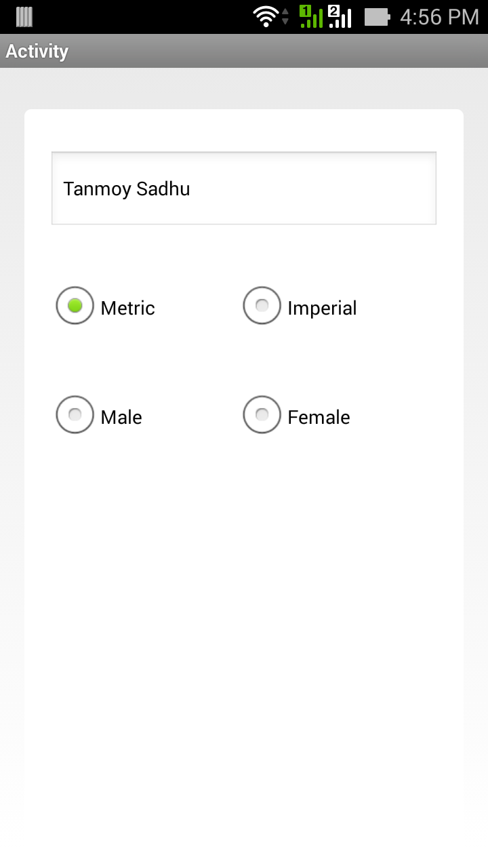Tap the data transfer arrows icon

tap(285, 17)
